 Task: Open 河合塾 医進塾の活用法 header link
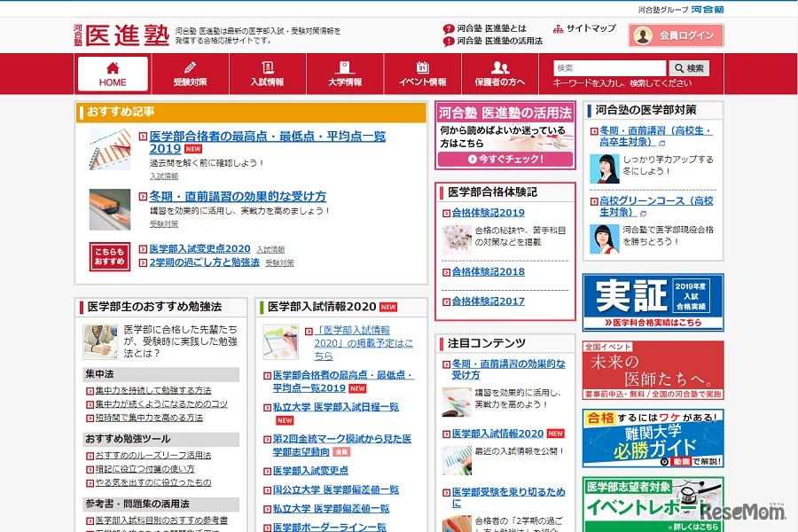click(x=499, y=41)
